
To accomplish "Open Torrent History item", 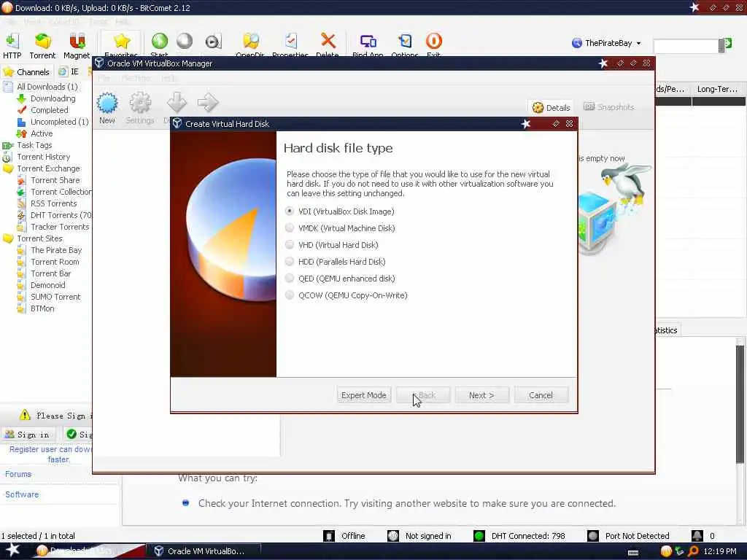I will [x=36, y=157].
